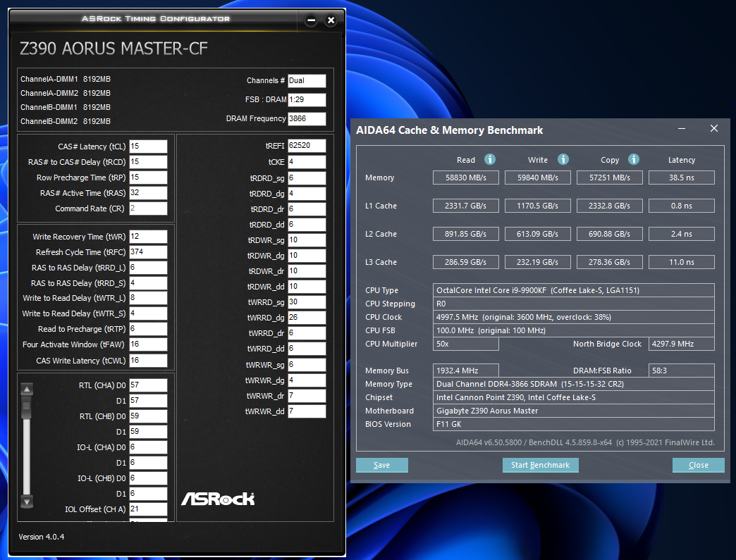Minimize the AIDA64 benchmark window

pos(682,128)
